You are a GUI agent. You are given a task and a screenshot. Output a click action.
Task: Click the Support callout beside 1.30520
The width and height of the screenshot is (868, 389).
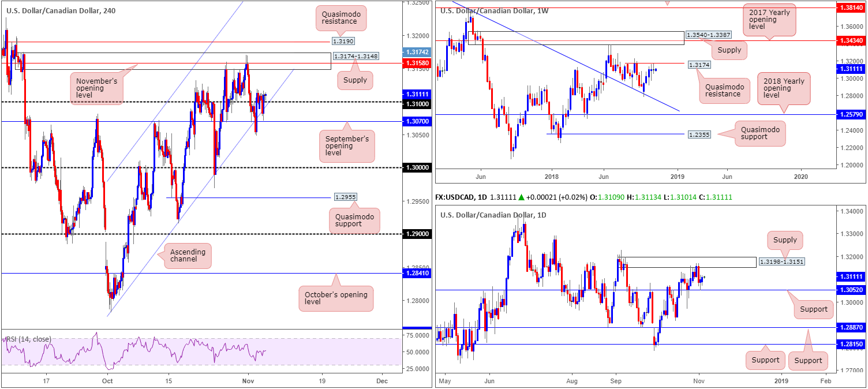click(x=814, y=309)
